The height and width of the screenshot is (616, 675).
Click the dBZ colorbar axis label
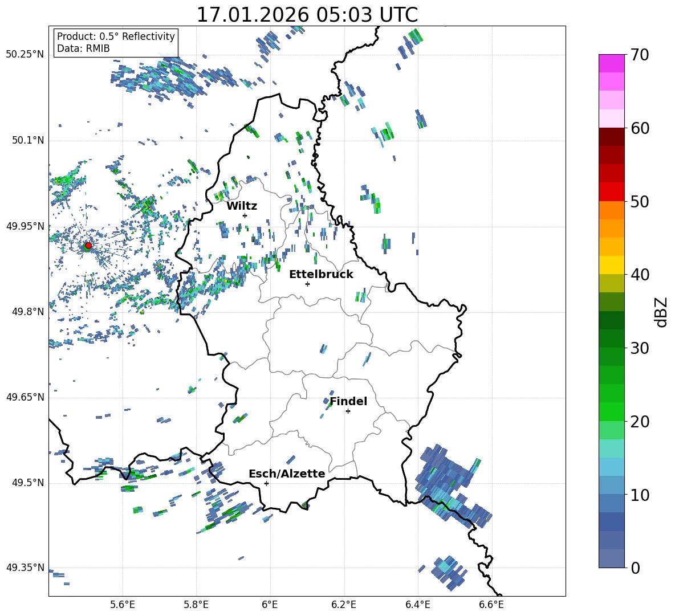[x=661, y=312]
